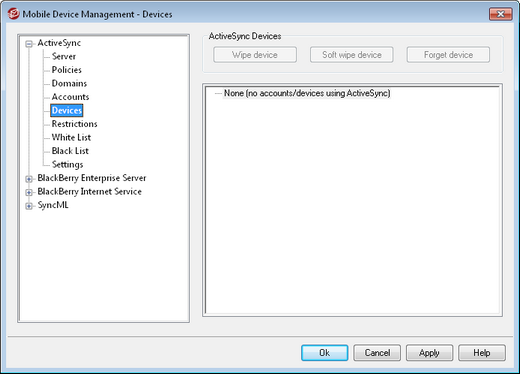The width and height of the screenshot is (520, 374).
Task: Expand BlackBerry Enterprise Server node
Action: [29, 179]
